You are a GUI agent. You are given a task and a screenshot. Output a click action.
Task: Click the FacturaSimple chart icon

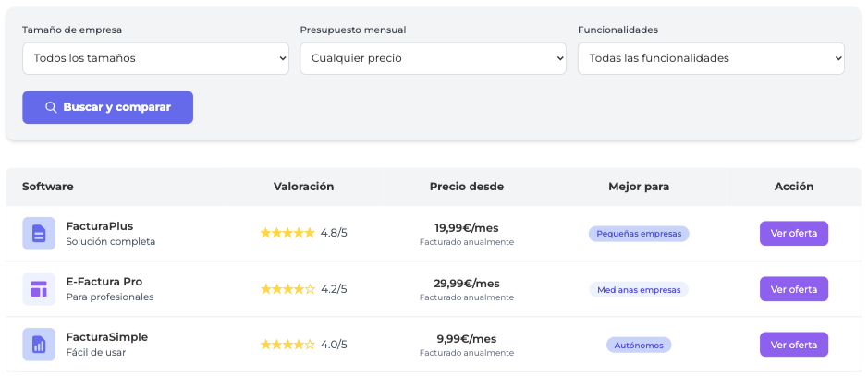39,345
